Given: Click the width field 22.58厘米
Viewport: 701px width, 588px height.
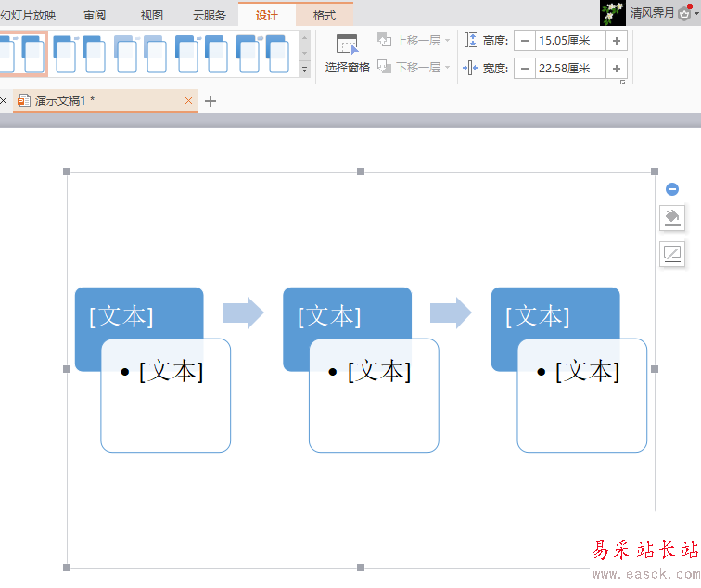Looking at the screenshot, I should 570,69.
